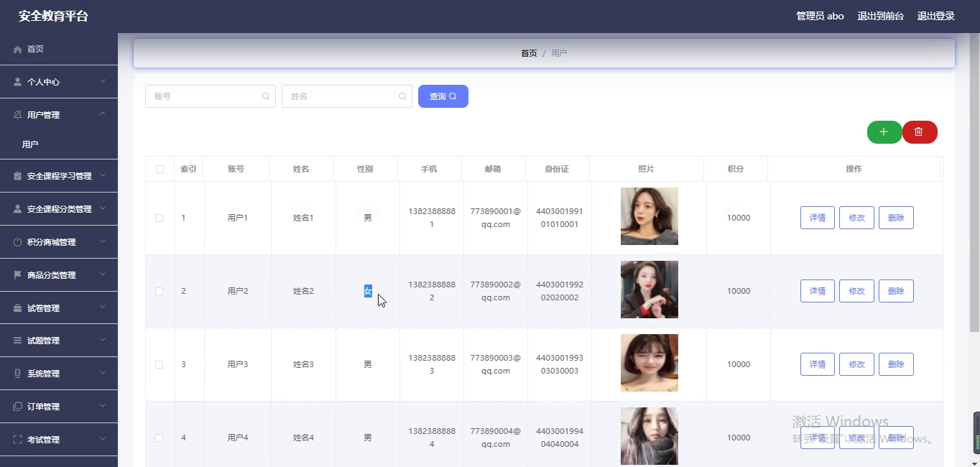This screenshot has height=467, width=980.
Task: Click the power icon beside 积分商城管理
Action: pyautogui.click(x=18, y=242)
